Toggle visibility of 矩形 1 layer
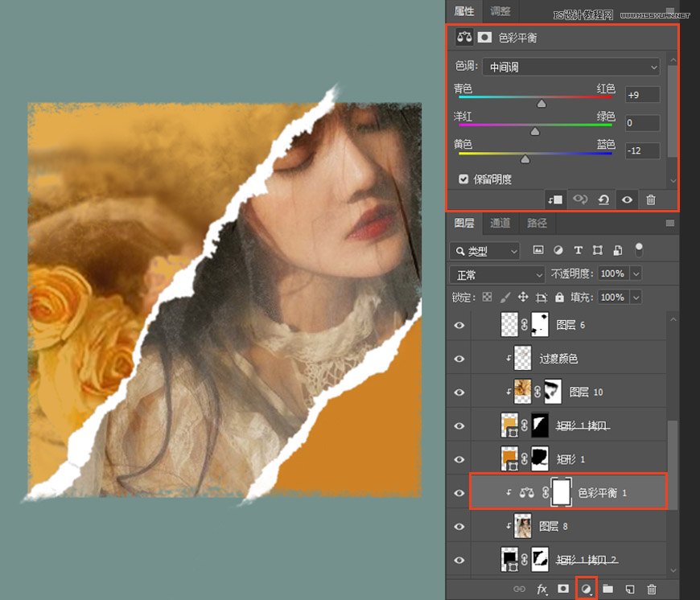This screenshot has height=600, width=700. coord(459,458)
